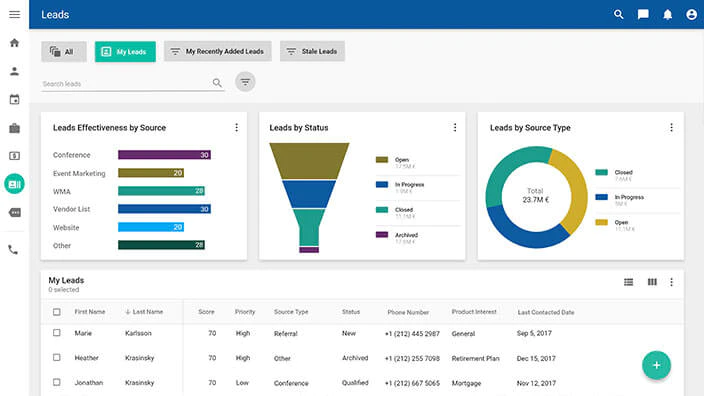Open the briefcase sidebar icon
704x396 pixels.
14,128
